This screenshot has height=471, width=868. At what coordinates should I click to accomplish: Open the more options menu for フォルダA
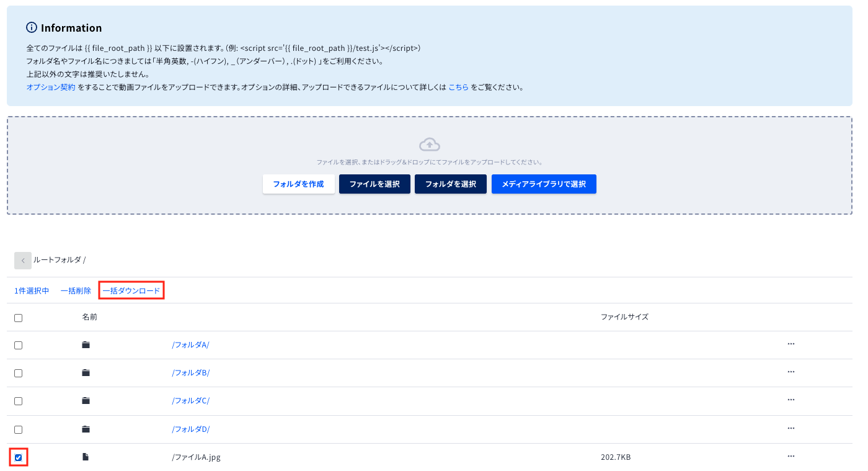coord(791,344)
